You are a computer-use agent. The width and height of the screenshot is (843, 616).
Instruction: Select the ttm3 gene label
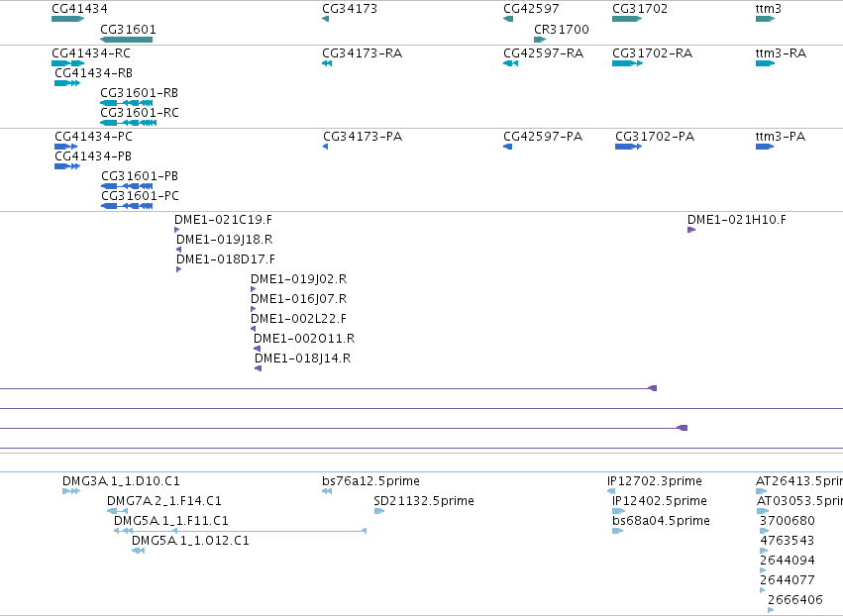pos(769,9)
